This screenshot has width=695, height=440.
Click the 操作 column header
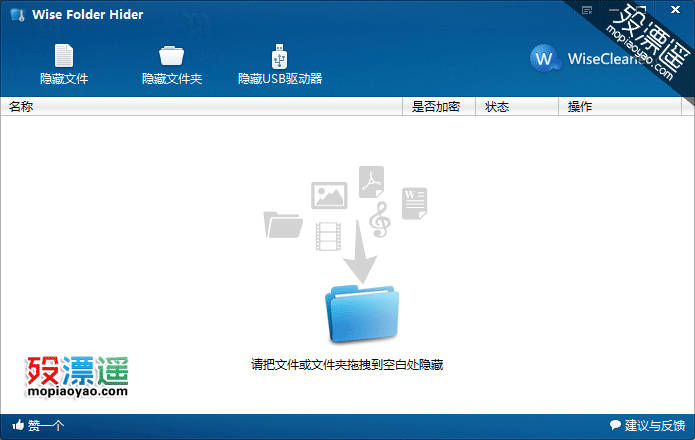pos(620,106)
